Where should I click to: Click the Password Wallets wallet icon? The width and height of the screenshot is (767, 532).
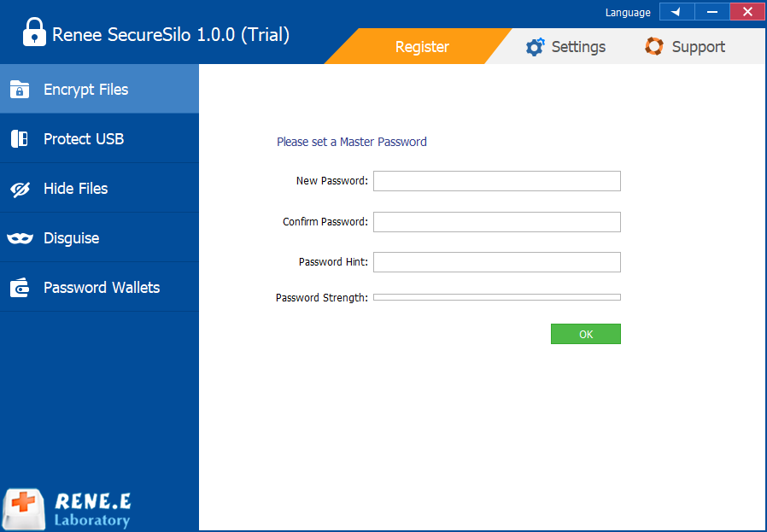[20, 288]
